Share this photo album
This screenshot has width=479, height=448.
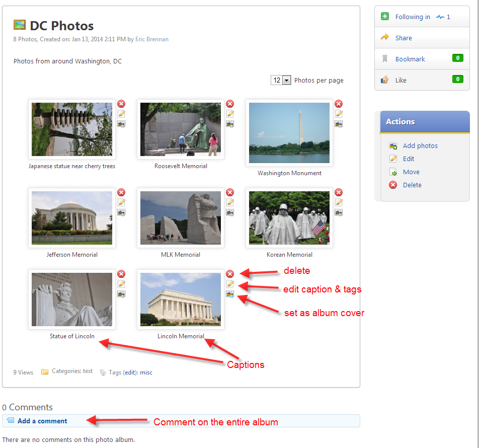(403, 38)
